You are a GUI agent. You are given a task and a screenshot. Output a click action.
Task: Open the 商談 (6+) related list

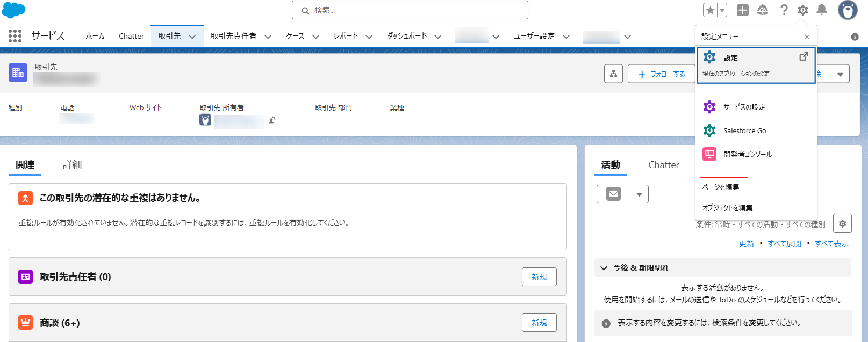60,323
